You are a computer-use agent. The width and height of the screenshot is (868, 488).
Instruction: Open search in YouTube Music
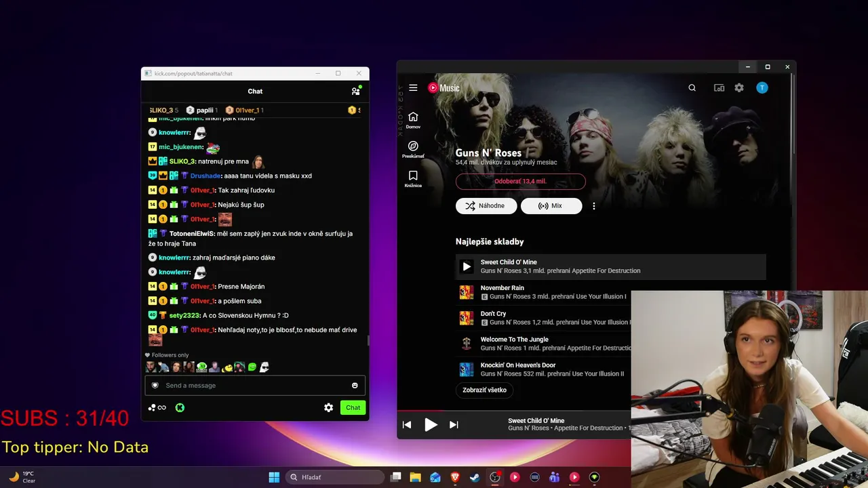[x=692, y=87]
